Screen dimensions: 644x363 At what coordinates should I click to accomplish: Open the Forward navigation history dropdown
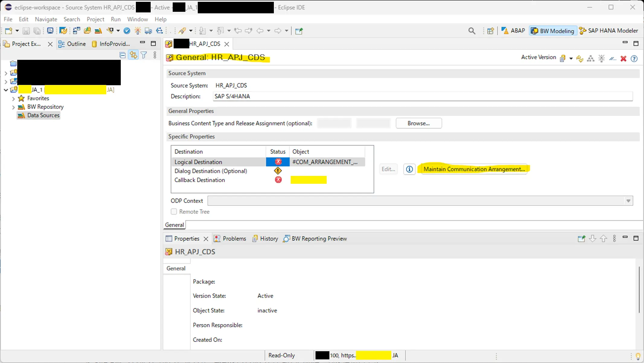[x=287, y=31]
